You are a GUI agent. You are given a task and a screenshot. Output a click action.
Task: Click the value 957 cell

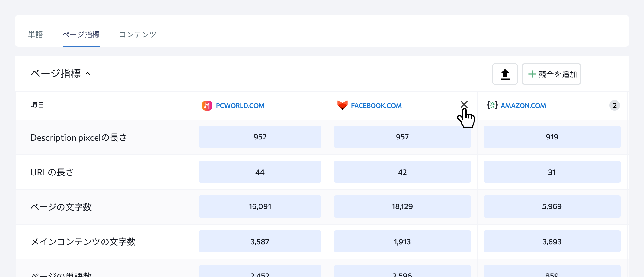point(402,137)
